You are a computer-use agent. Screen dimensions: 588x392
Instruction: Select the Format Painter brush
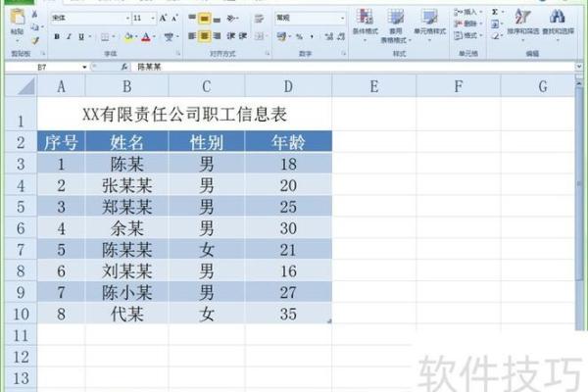35,40
